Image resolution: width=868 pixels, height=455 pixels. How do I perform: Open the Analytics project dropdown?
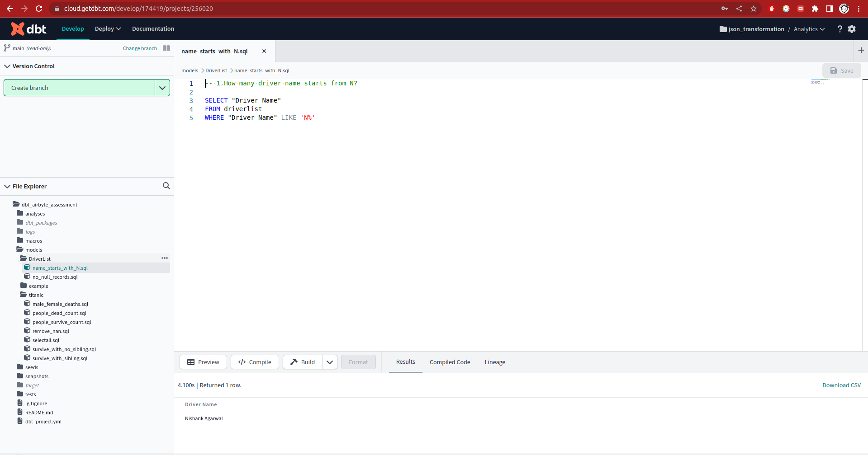click(x=809, y=29)
